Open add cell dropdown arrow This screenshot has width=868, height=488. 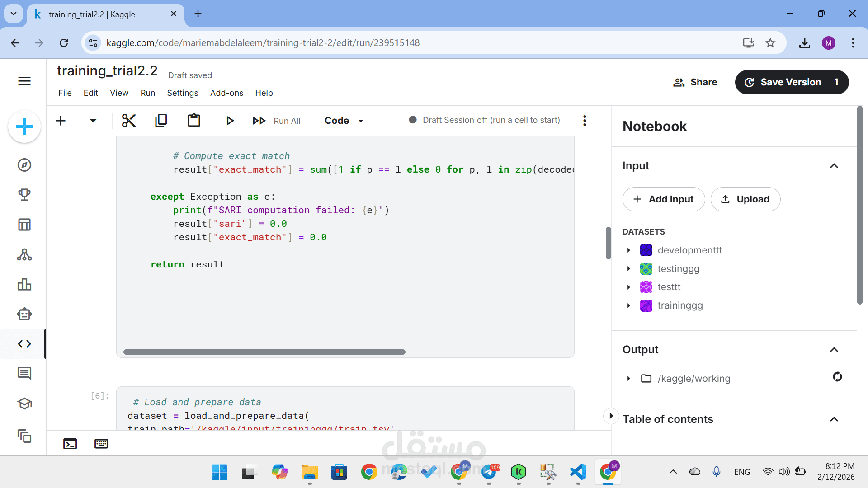[93, 121]
